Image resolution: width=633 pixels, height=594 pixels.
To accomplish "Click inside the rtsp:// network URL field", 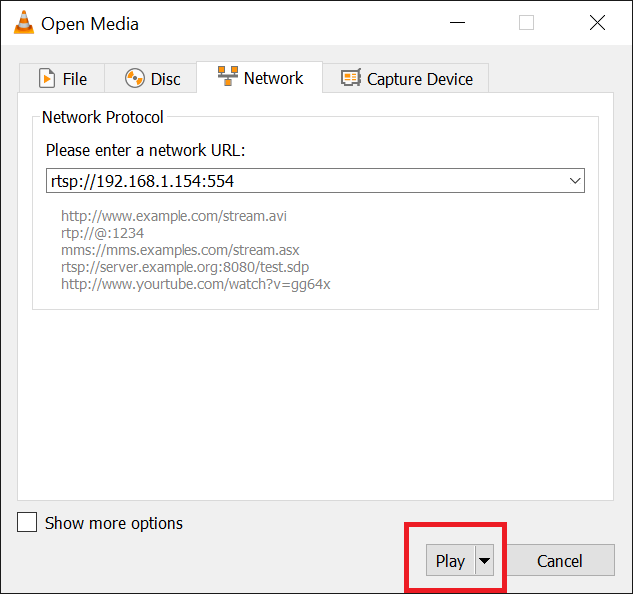I will coord(300,181).
